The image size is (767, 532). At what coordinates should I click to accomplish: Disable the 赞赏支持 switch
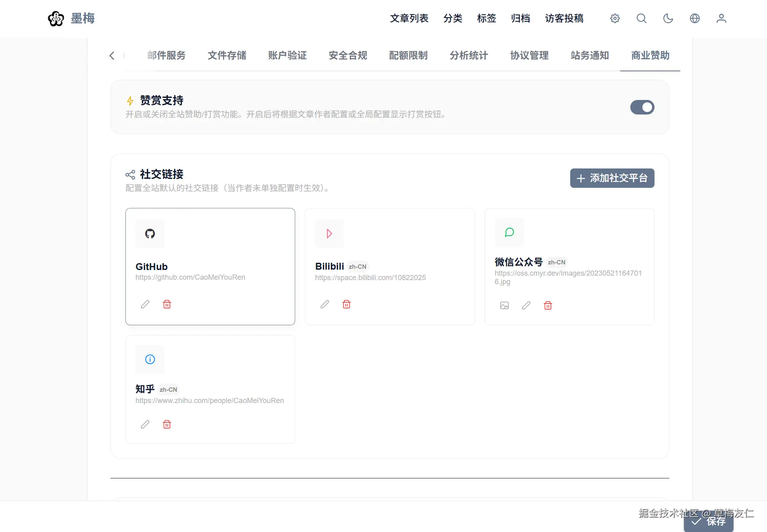pos(642,107)
